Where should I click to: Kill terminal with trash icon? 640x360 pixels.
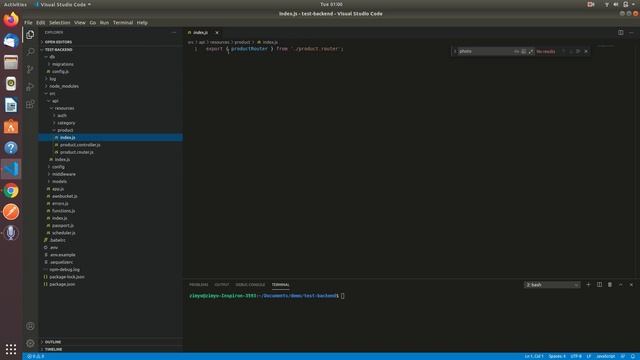click(610, 284)
